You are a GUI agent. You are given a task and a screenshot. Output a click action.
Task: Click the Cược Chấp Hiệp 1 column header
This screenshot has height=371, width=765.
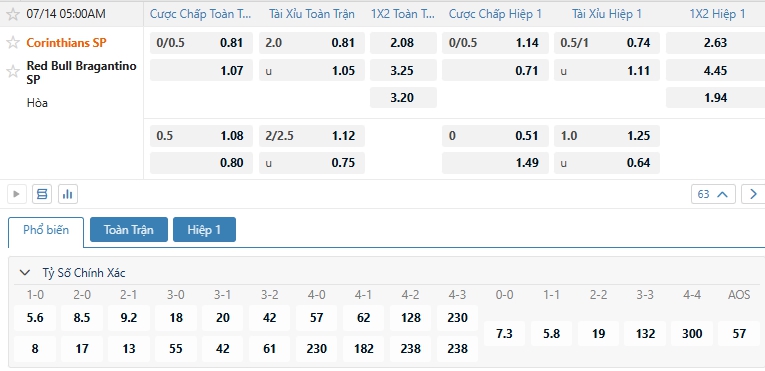pyautogui.click(x=495, y=14)
